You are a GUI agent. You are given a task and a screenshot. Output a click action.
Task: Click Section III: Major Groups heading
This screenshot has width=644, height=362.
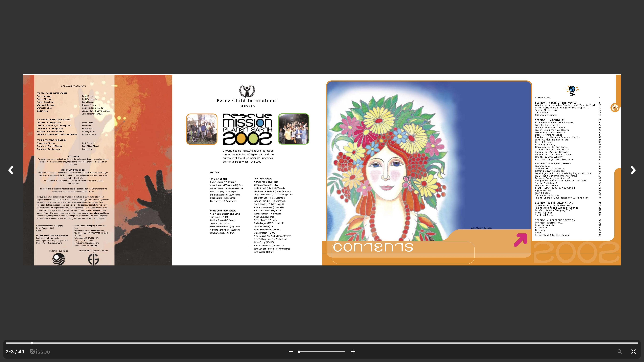[553, 164]
